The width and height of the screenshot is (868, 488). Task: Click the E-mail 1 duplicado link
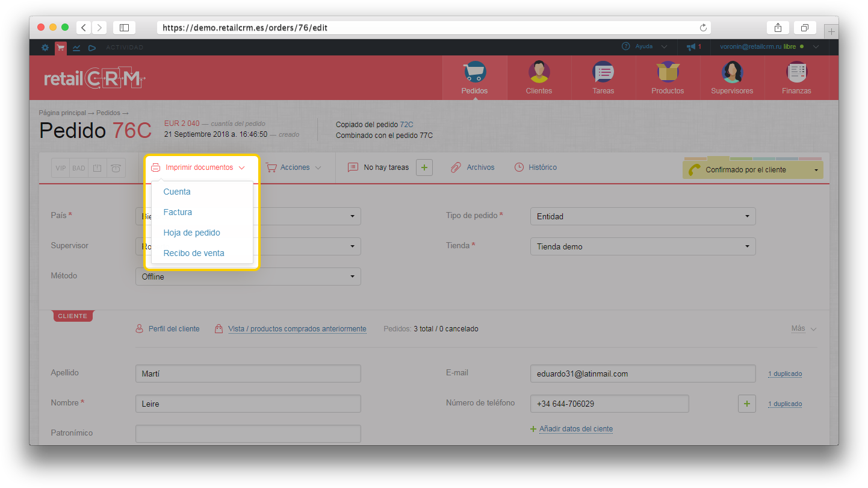[x=785, y=374]
